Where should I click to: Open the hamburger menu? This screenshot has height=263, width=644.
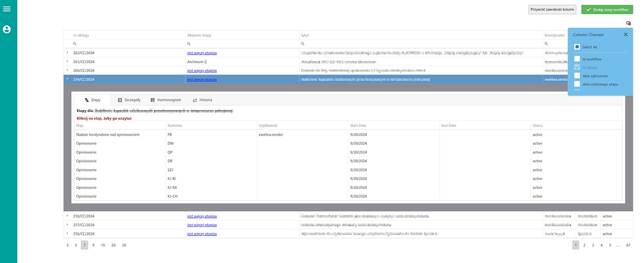pyautogui.click(x=6, y=9)
